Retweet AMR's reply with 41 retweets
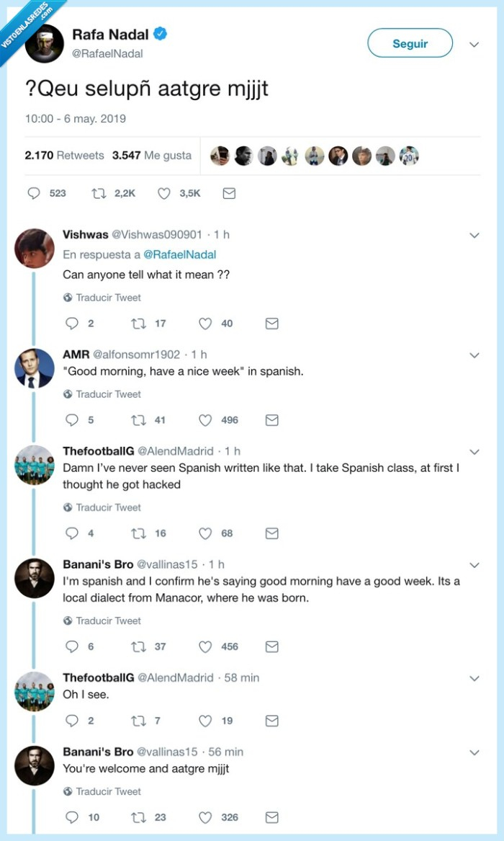504x841 pixels. coord(138,420)
